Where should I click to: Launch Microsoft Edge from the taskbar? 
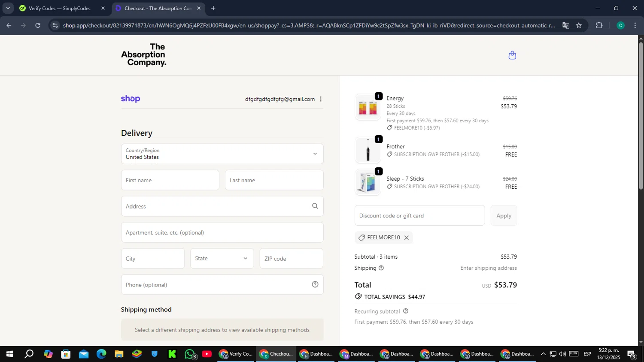point(101,354)
